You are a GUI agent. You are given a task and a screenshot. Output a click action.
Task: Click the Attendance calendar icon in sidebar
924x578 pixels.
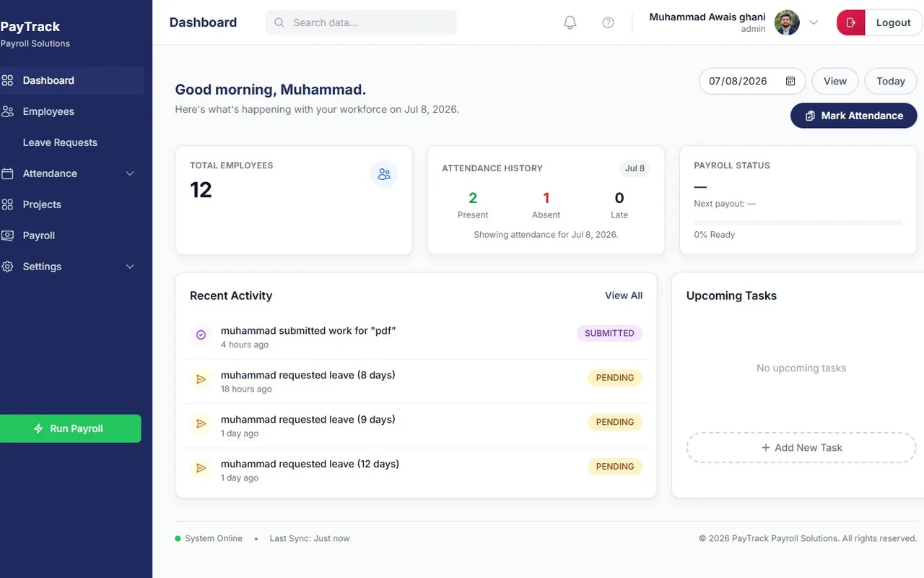click(x=8, y=173)
